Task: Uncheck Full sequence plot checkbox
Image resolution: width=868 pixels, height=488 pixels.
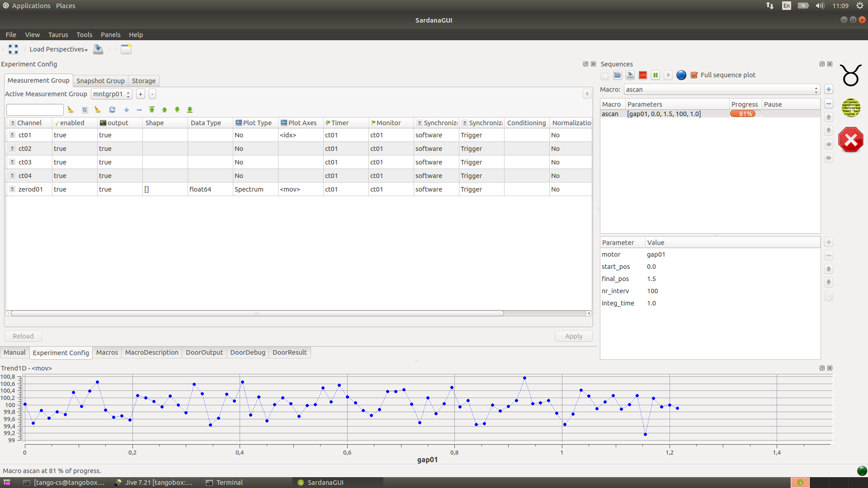Action: pos(694,75)
